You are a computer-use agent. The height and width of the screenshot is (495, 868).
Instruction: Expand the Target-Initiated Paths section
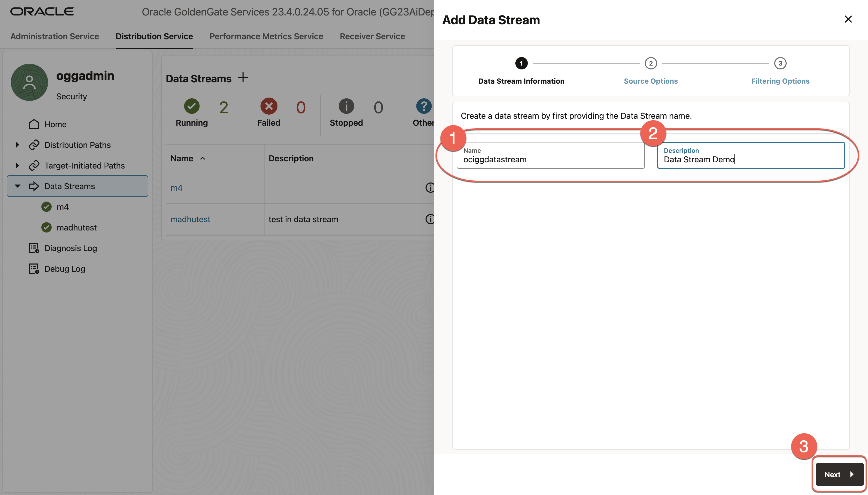18,166
